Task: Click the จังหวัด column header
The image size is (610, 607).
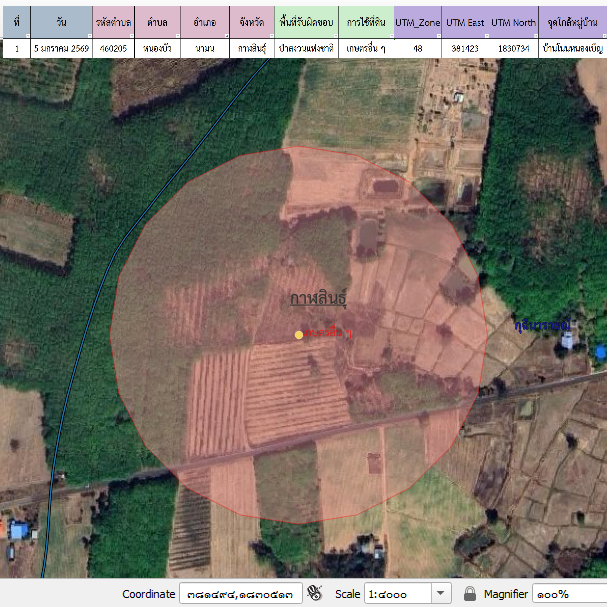Action: point(251,22)
